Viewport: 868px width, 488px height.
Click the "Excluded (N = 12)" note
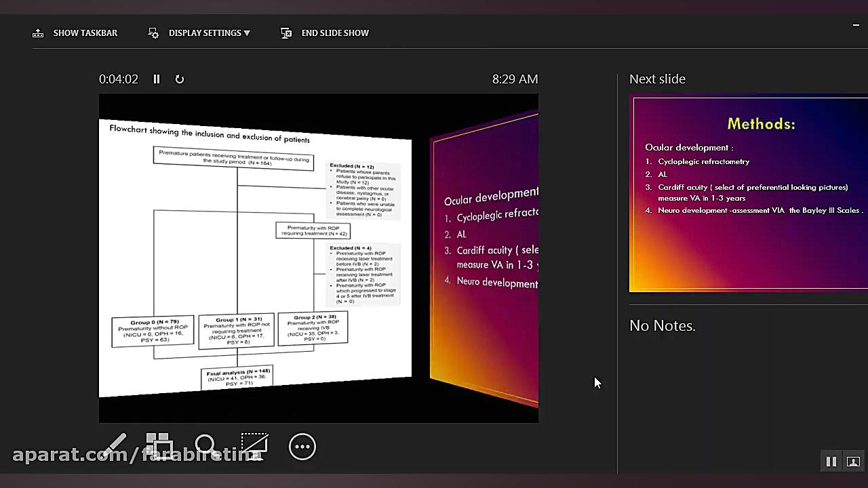[364, 190]
